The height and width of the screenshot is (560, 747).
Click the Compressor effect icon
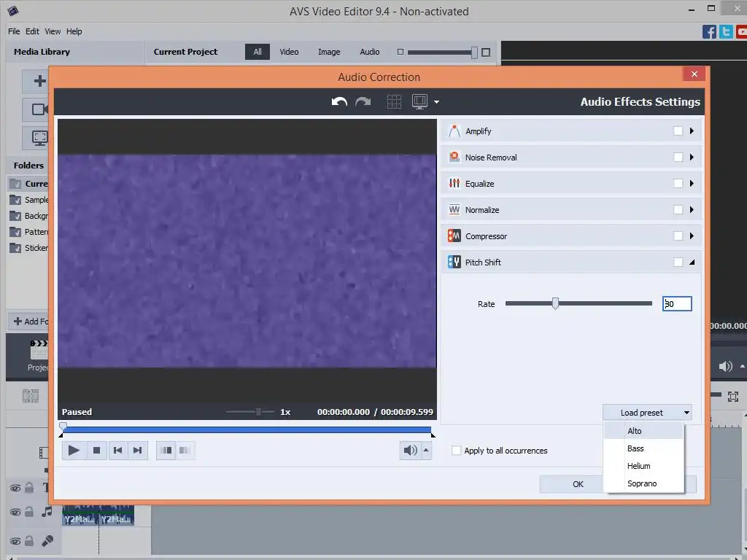[x=454, y=236]
